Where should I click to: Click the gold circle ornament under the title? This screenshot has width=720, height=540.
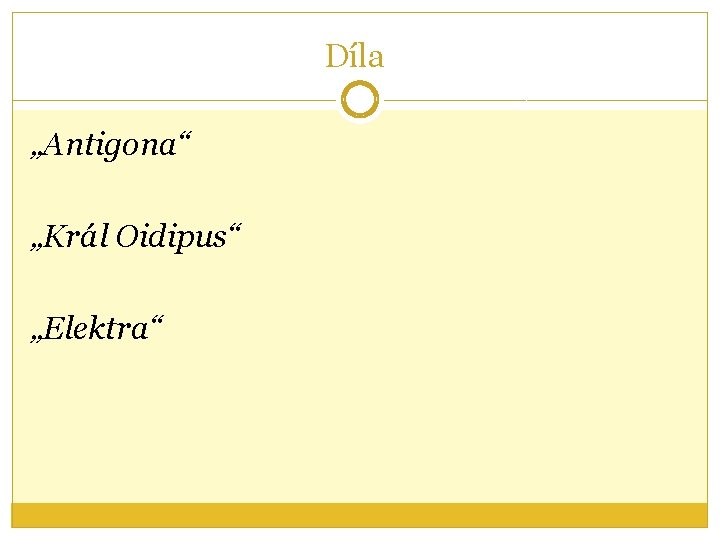pyautogui.click(x=360, y=100)
